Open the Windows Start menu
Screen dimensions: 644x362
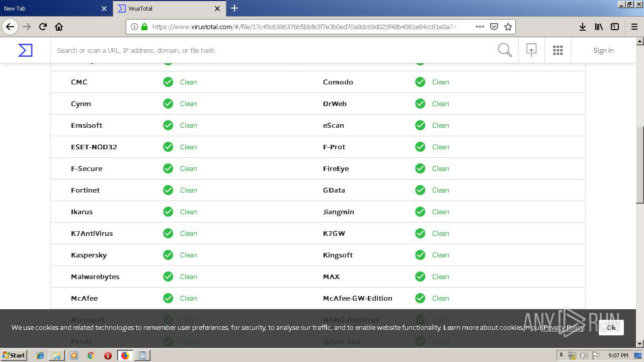[x=14, y=355]
